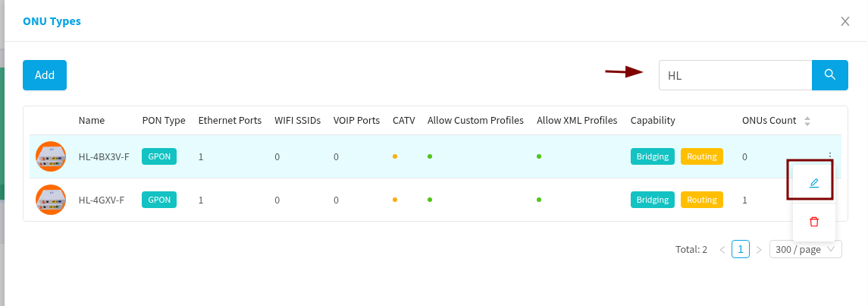
Task: Open the three-dot menu for HL-4BX3V-F
Action: click(x=830, y=155)
